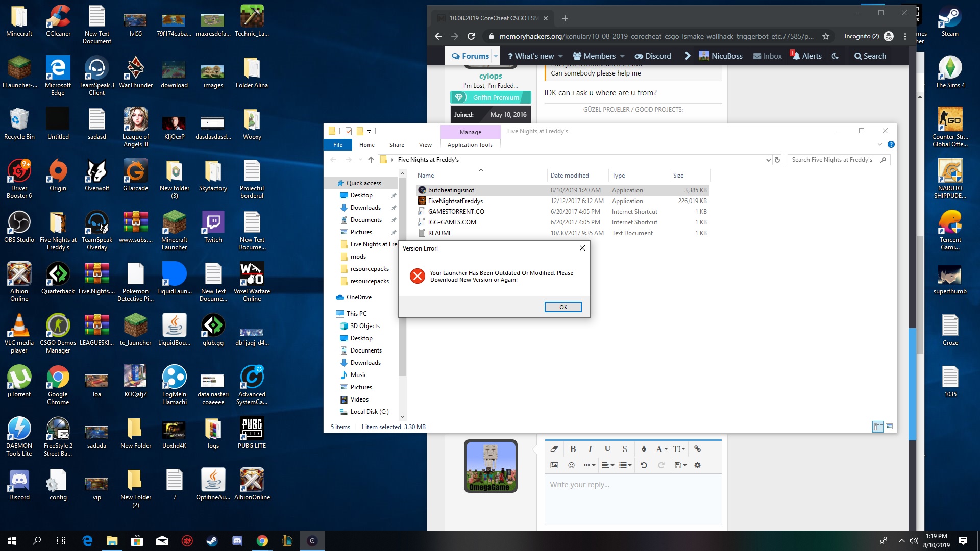Sort files by Size column
980x551 pixels.
[690, 176]
